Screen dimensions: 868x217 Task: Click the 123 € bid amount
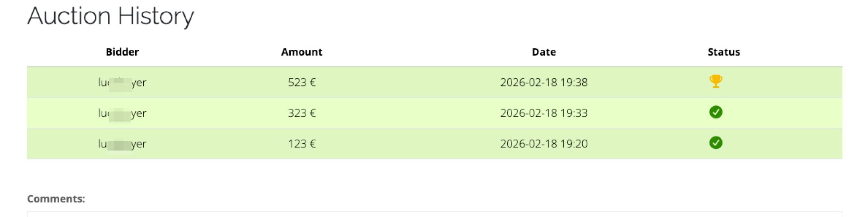click(x=302, y=144)
